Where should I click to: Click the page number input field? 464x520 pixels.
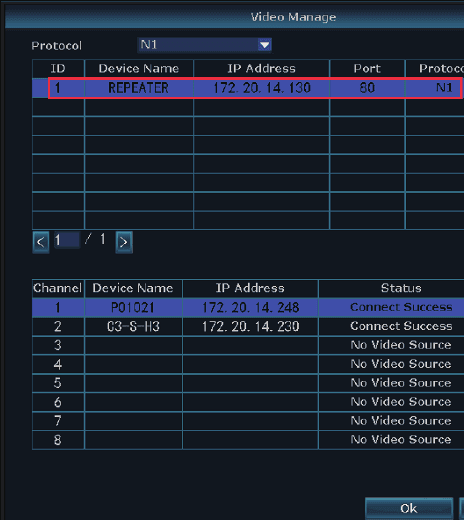click(67, 240)
